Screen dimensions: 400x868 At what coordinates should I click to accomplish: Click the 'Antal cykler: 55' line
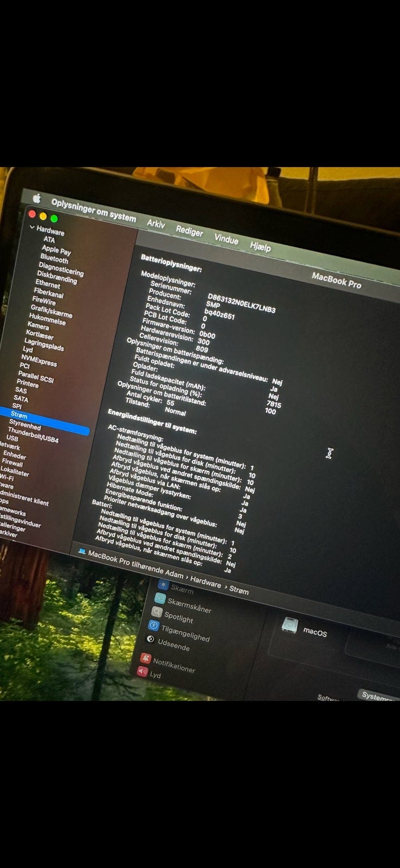(x=150, y=399)
